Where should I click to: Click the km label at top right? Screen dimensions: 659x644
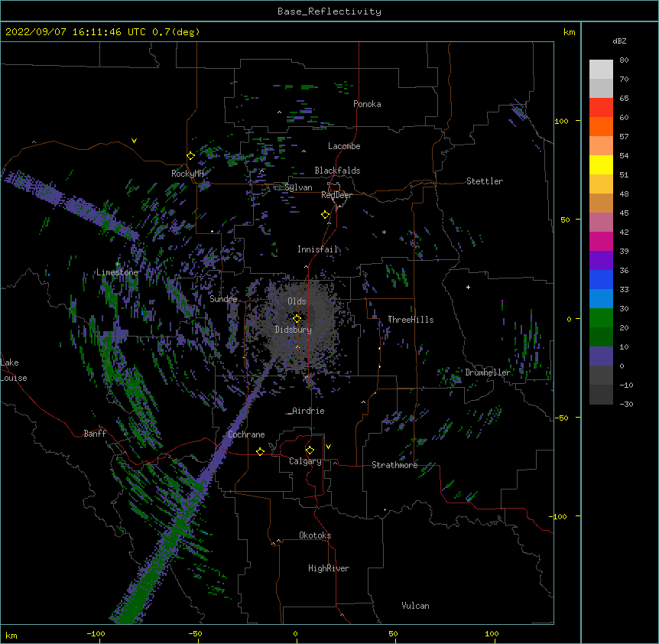tap(570, 32)
